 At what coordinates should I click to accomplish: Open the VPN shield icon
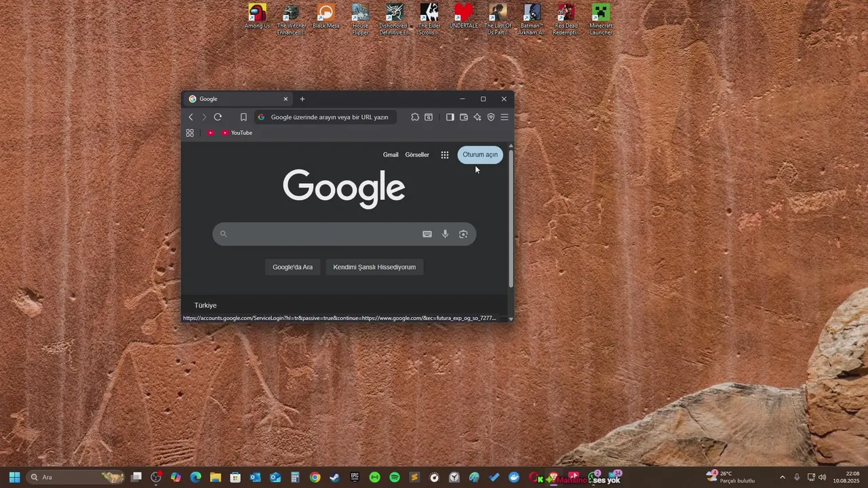(491, 117)
